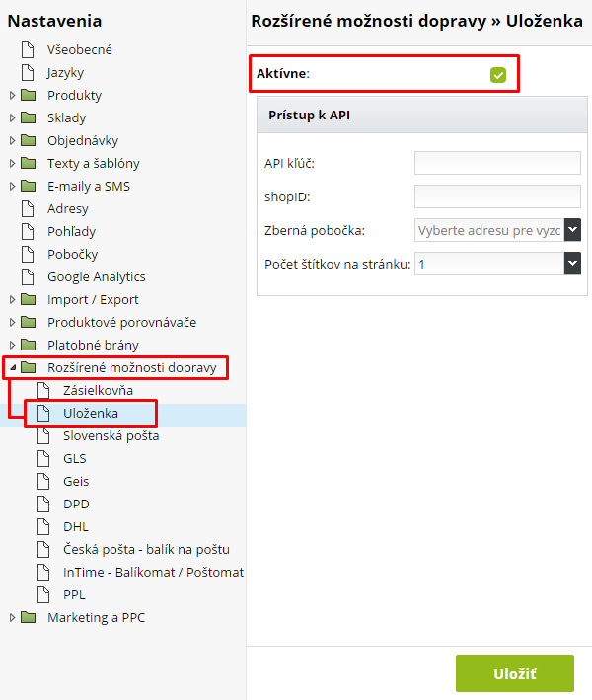The height and width of the screenshot is (700, 592).
Task: Click the Import / Export folder icon
Action: tap(29, 299)
